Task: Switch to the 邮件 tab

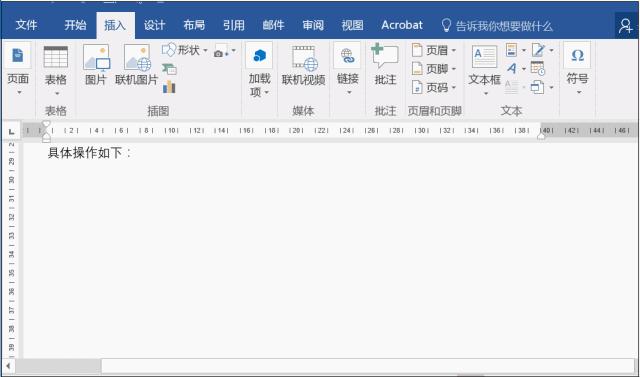Action: coord(273,25)
